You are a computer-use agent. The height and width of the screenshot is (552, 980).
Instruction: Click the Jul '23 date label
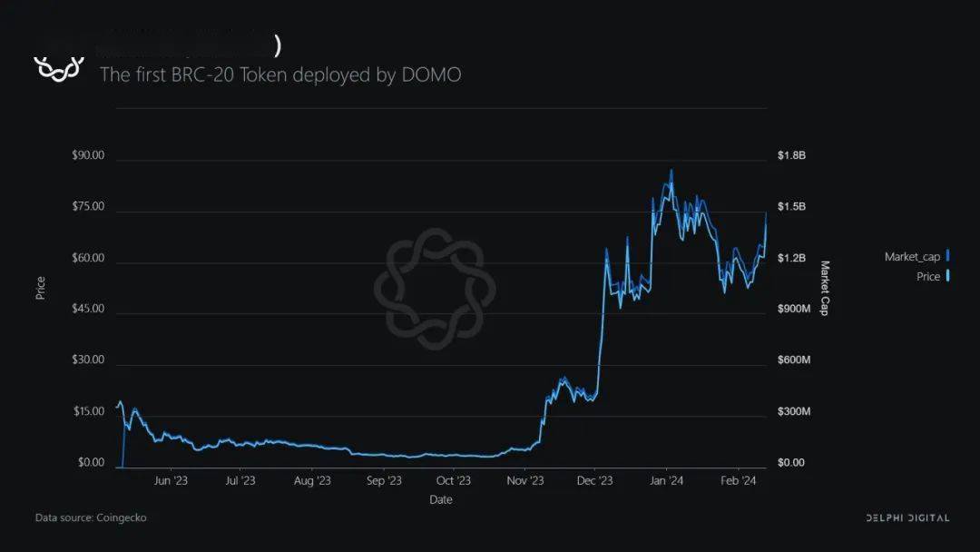(240, 480)
